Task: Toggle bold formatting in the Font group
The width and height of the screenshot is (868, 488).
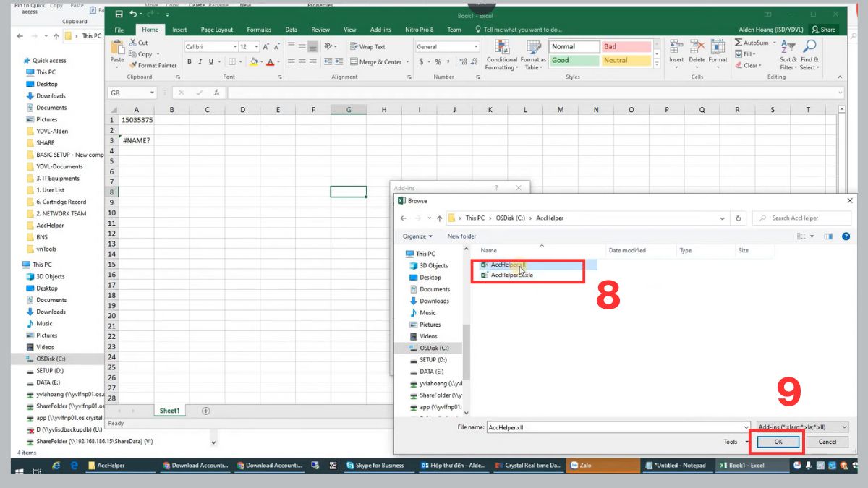Action: pos(190,62)
